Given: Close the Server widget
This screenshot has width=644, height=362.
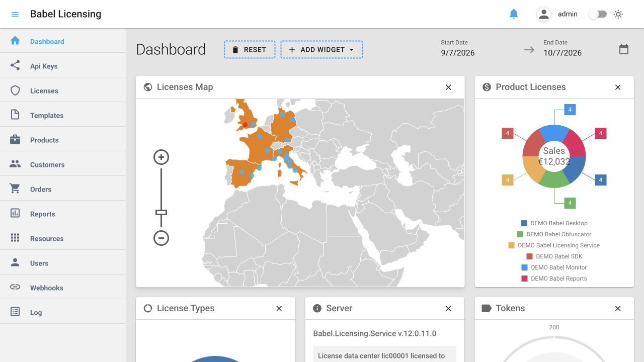Looking at the screenshot, I should coord(448,309).
